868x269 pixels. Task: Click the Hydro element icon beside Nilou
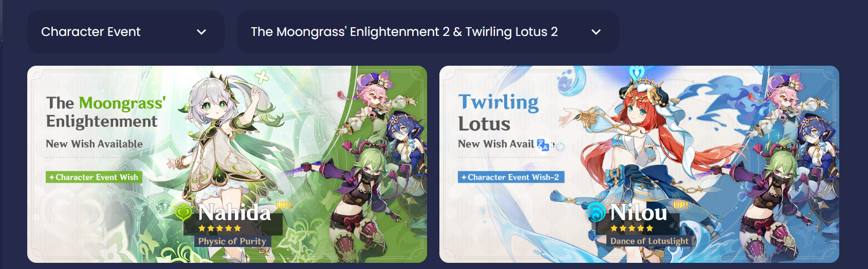coord(596,212)
